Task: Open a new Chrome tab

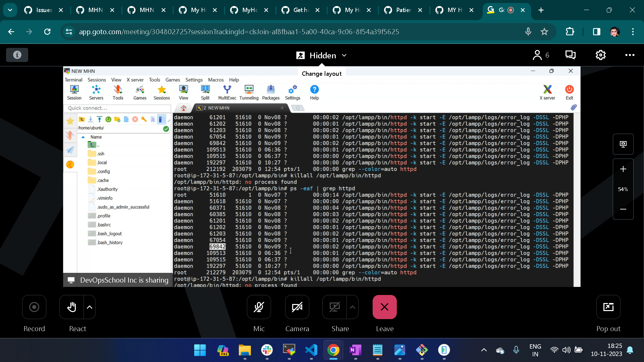Action: pos(541,10)
